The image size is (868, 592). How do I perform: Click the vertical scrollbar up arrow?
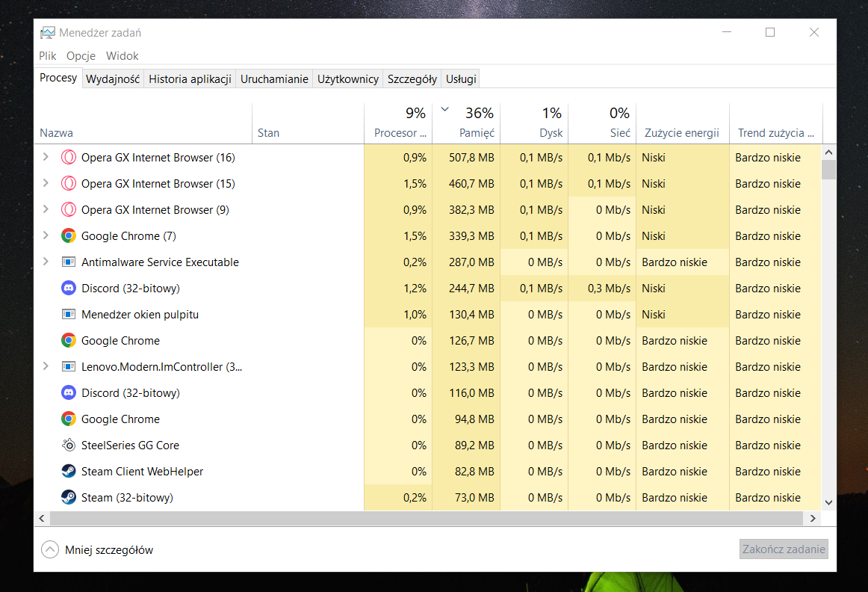[x=828, y=152]
